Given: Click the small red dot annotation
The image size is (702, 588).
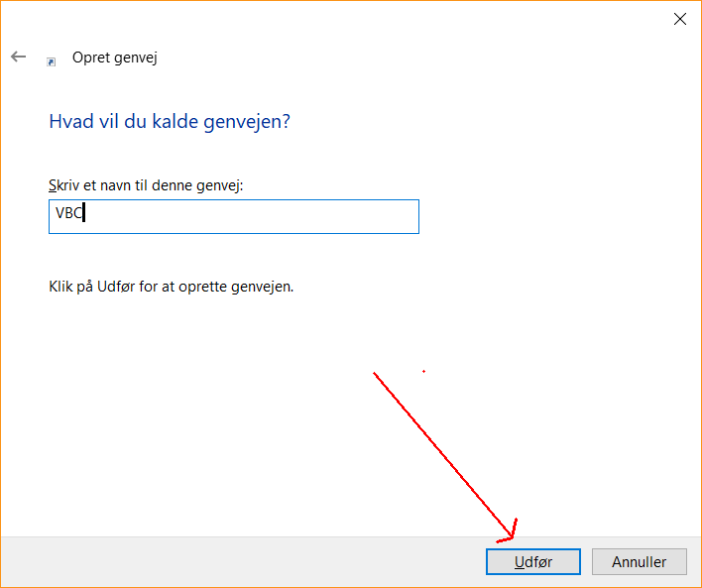Looking at the screenshot, I should point(423,371).
